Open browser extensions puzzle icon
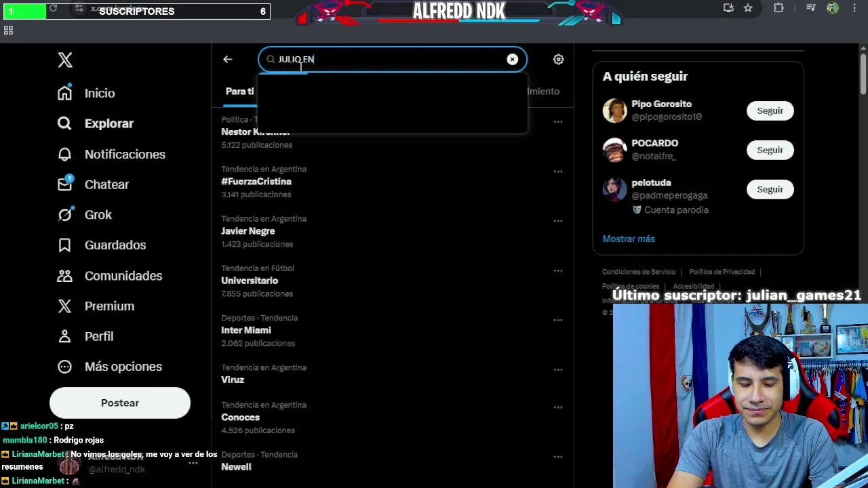This screenshot has height=488, width=868. [778, 8]
